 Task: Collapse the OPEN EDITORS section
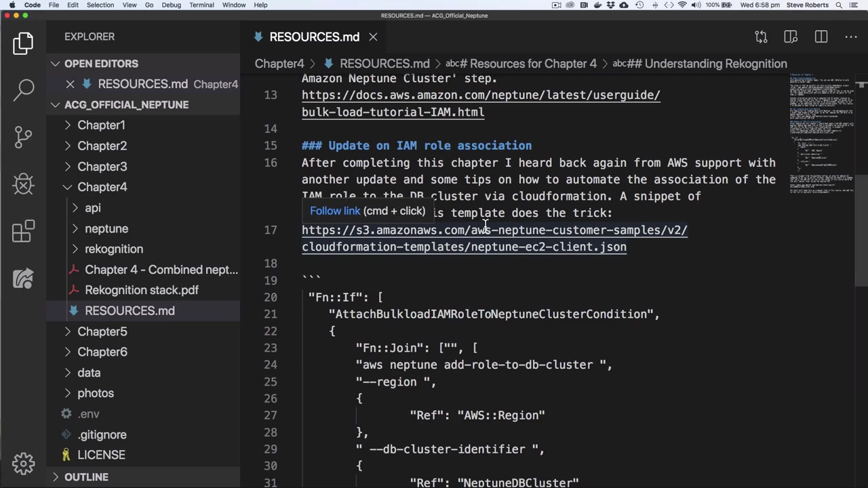(x=101, y=64)
